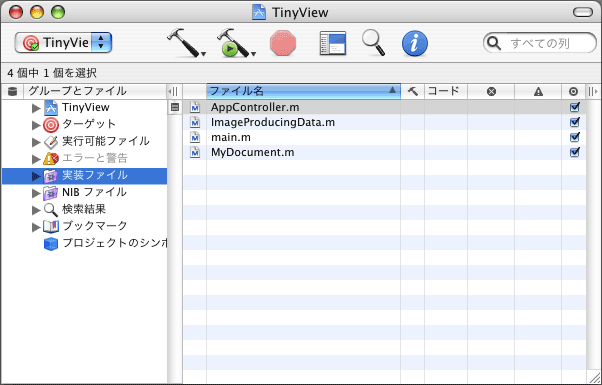The height and width of the screenshot is (385, 602).
Task: Click the すべての列 search field
Action: pyautogui.click(x=540, y=43)
